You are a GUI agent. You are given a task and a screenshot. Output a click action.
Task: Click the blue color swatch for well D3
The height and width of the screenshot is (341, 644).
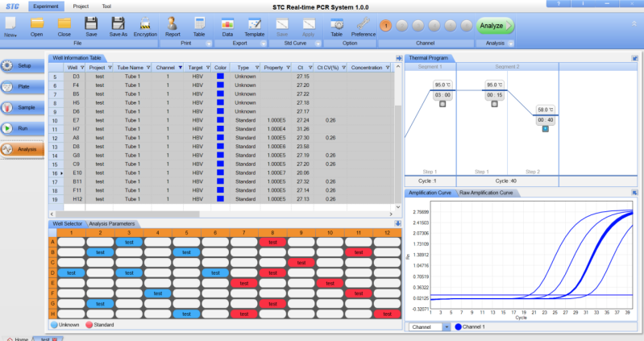pos(220,76)
